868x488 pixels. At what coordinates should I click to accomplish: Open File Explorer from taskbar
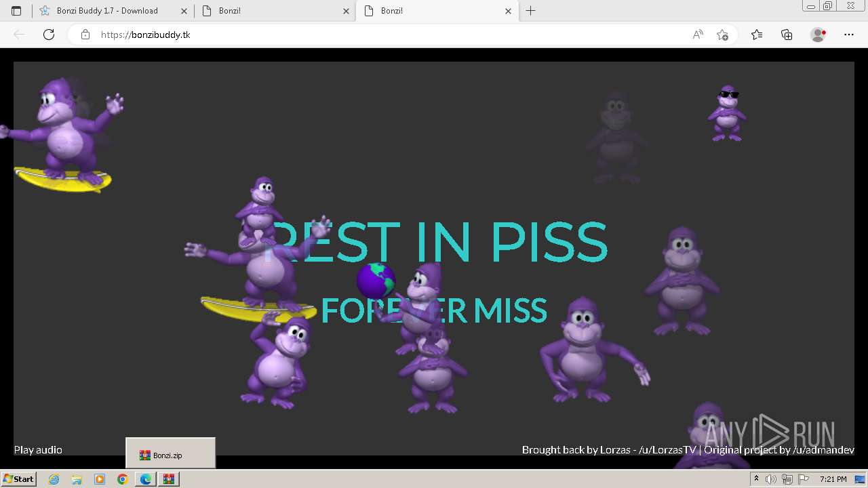(77, 479)
